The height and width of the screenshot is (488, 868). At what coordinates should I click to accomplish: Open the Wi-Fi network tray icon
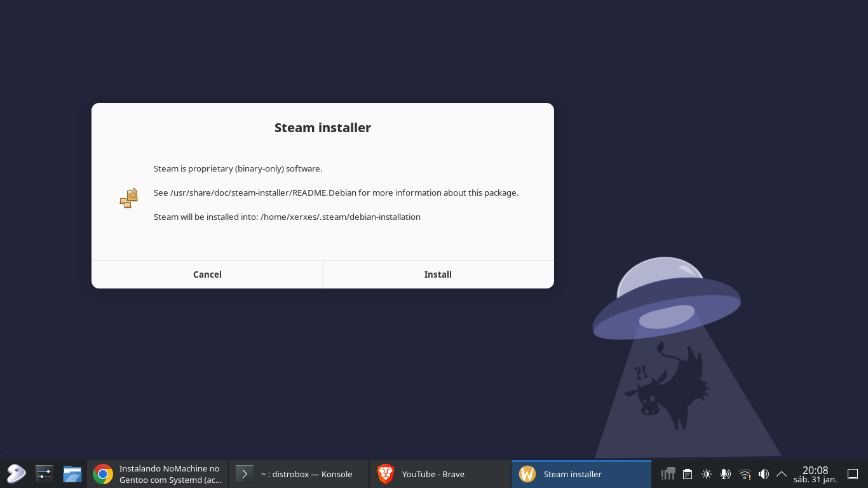point(744,474)
